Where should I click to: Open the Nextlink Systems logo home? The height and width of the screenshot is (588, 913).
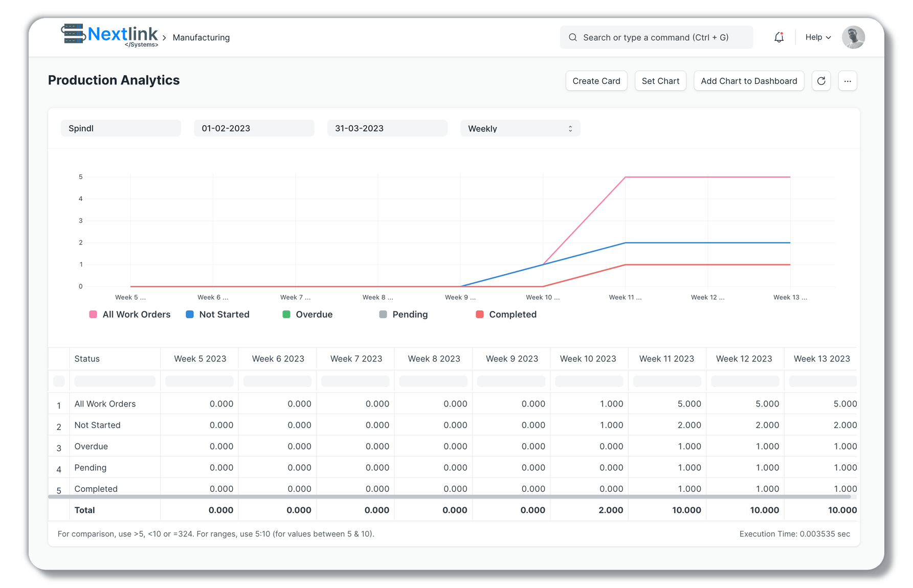(x=109, y=36)
